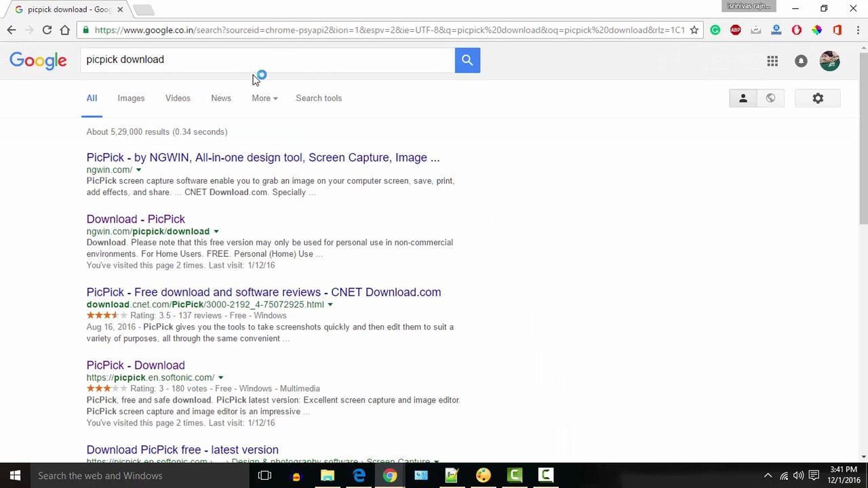Open the blue 'a' badge extension icon
Screen dimensions: 868x488
[776, 30]
